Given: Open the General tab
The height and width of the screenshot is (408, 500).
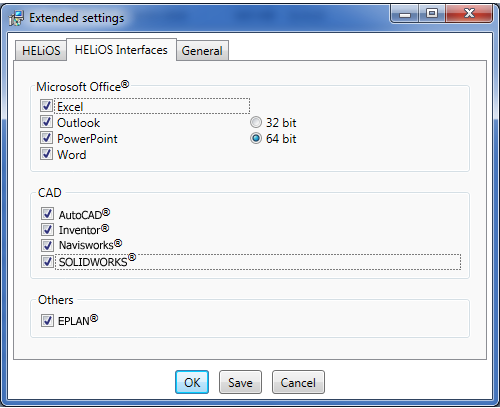Looking at the screenshot, I should [x=202, y=51].
